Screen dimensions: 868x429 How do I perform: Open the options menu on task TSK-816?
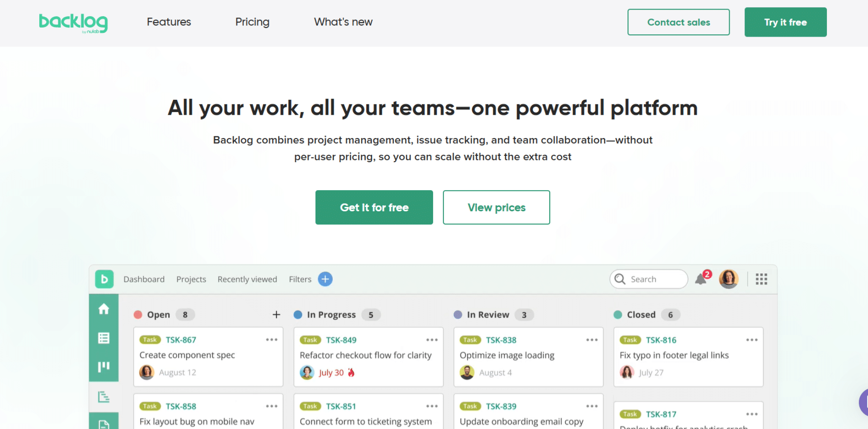point(752,340)
